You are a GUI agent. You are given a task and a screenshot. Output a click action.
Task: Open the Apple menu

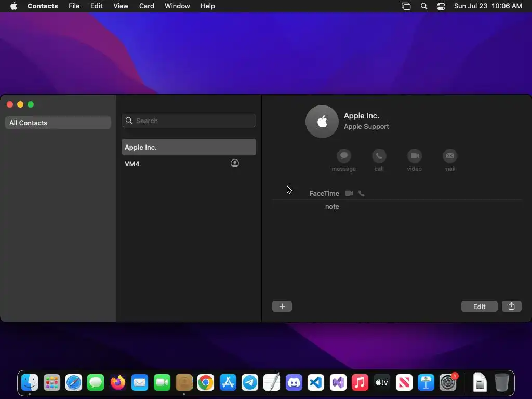14,6
